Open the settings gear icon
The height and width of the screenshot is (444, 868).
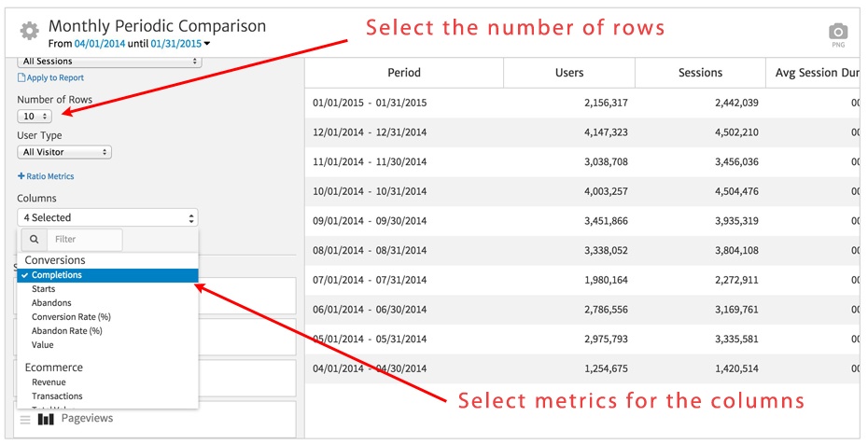click(x=29, y=31)
